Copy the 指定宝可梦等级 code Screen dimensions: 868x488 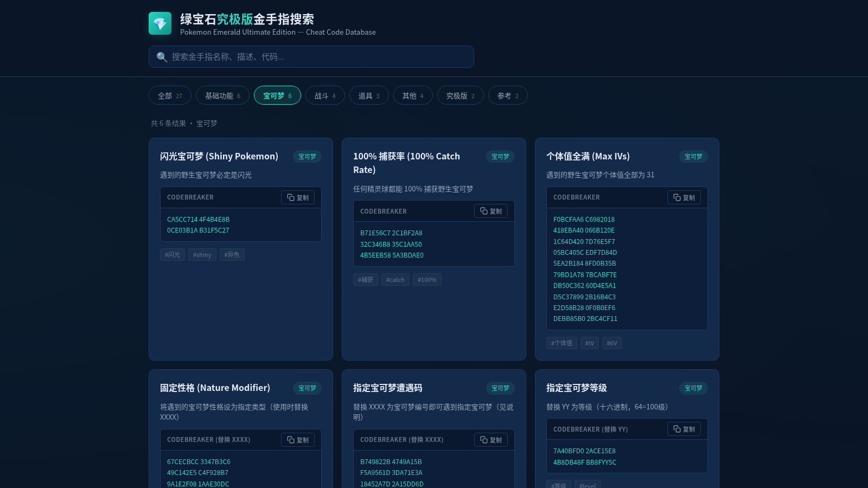pyautogui.click(x=684, y=429)
